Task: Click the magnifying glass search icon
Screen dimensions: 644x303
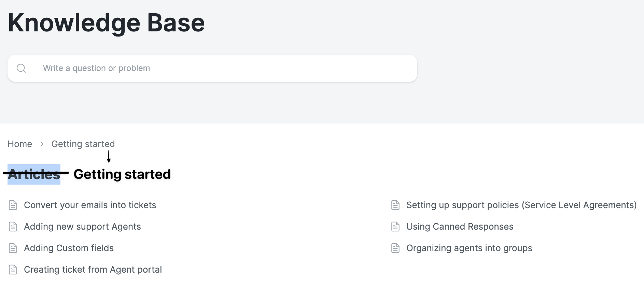Action: pyautogui.click(x=21, y=68)
